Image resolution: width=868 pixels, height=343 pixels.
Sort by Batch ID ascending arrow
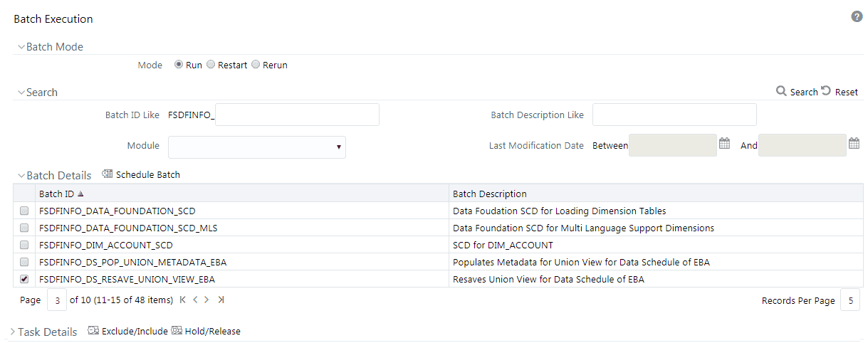click(x=80, y=194)
